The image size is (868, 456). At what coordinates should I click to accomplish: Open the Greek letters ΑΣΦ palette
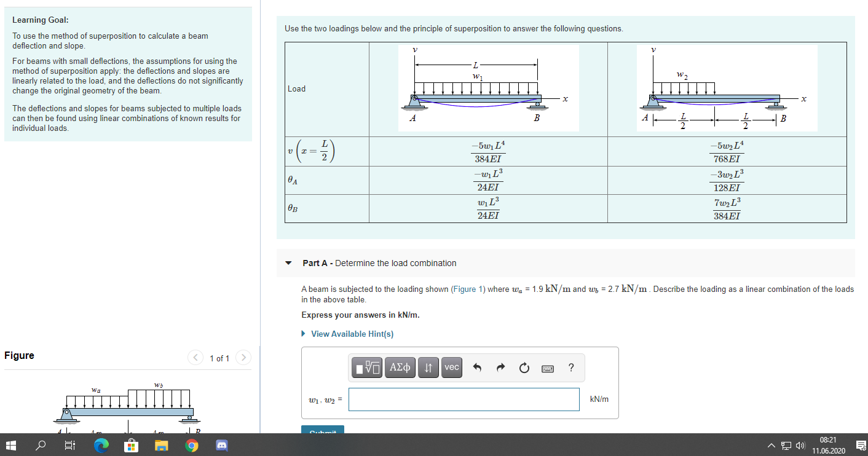coord(400,367)
